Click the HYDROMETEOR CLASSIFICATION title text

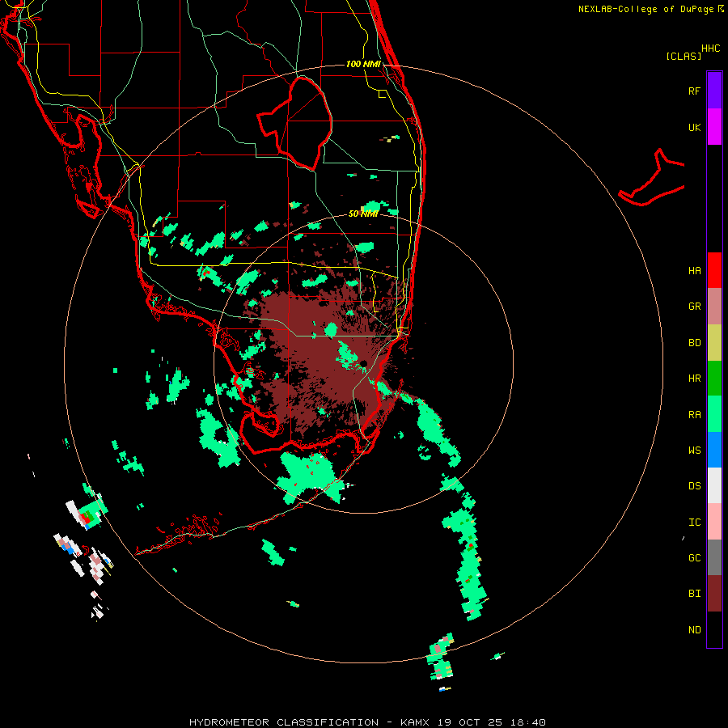[284, 722]
